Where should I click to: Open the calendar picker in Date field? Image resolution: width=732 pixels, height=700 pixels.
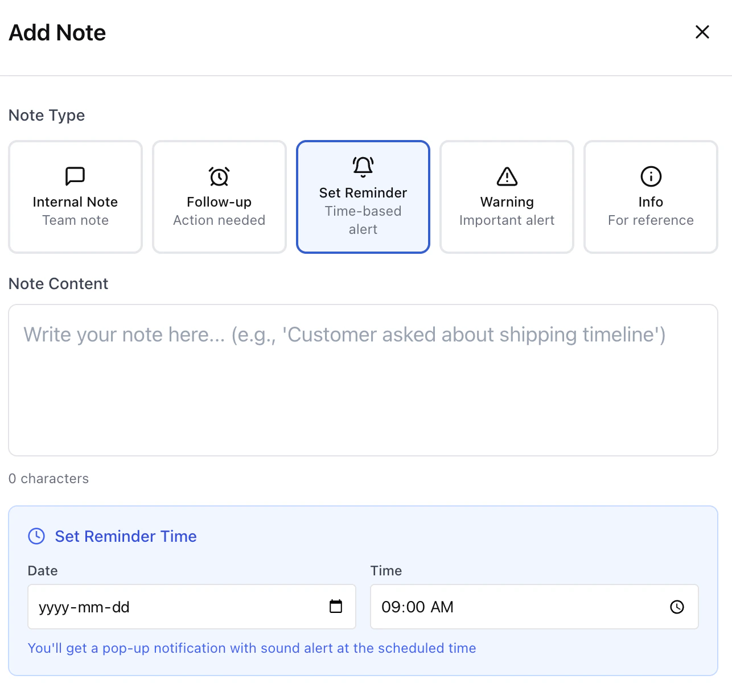pos(336,607)
